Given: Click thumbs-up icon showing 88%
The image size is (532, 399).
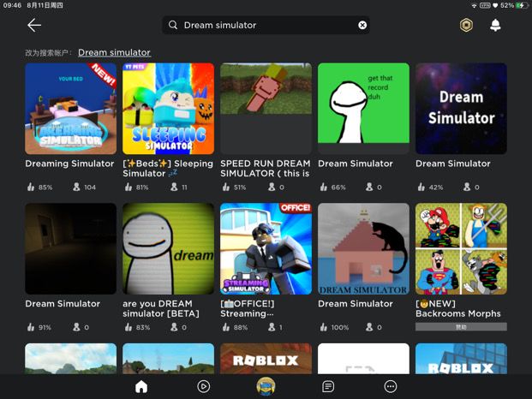Looking at the screenshot, I should [x=226, y=327].
